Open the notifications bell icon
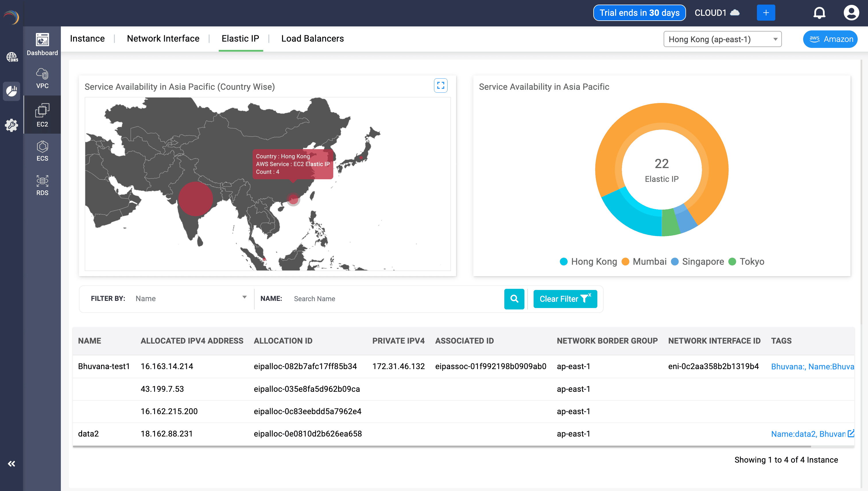 [x=819, y=13]
